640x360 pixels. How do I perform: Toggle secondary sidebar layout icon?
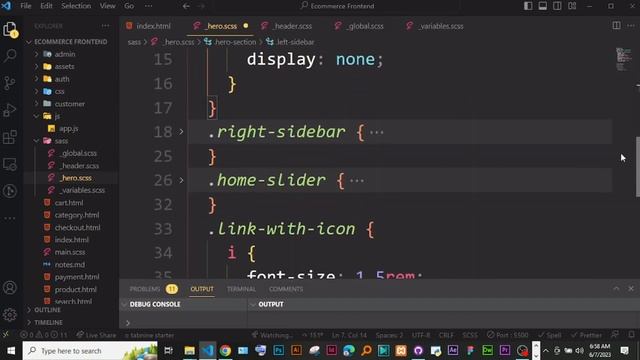point(557,6)
